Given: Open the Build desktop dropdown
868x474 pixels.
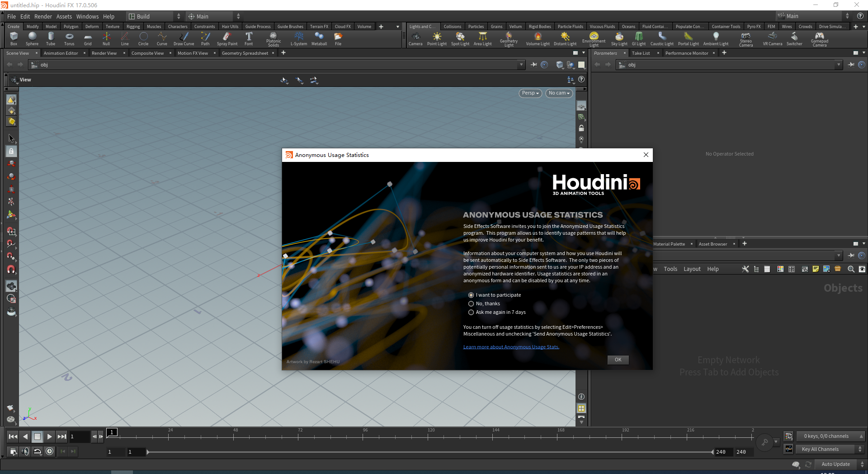Looking at the screenshot, I should pos(154,16).
